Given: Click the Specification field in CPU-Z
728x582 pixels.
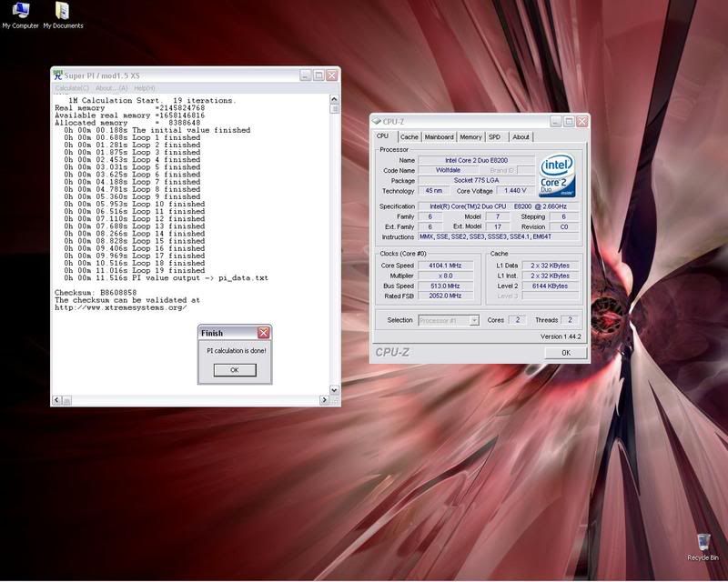Looking at the screenshot, I should [499, 206].
